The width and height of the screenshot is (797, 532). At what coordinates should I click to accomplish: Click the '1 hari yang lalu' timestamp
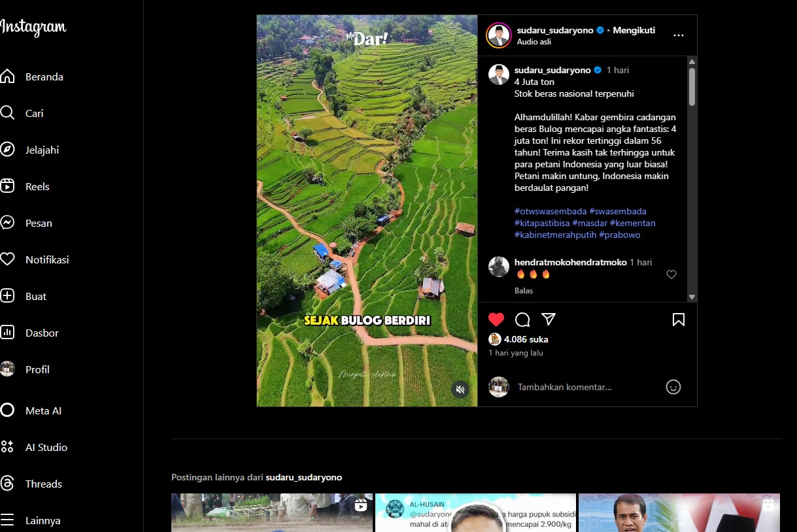pos(516,353)
